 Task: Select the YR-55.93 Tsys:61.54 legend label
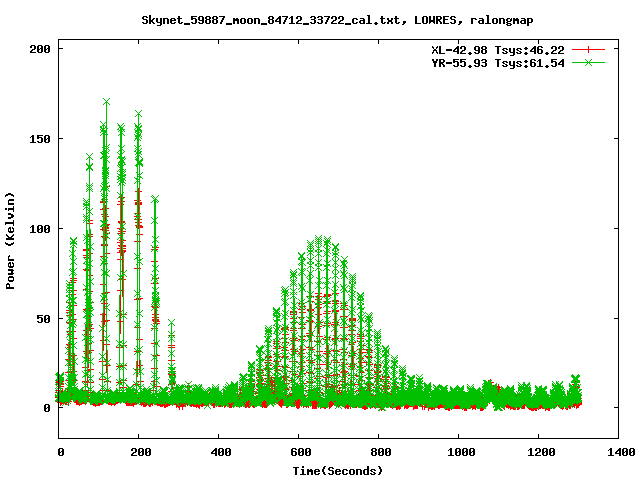pos(498,63)
